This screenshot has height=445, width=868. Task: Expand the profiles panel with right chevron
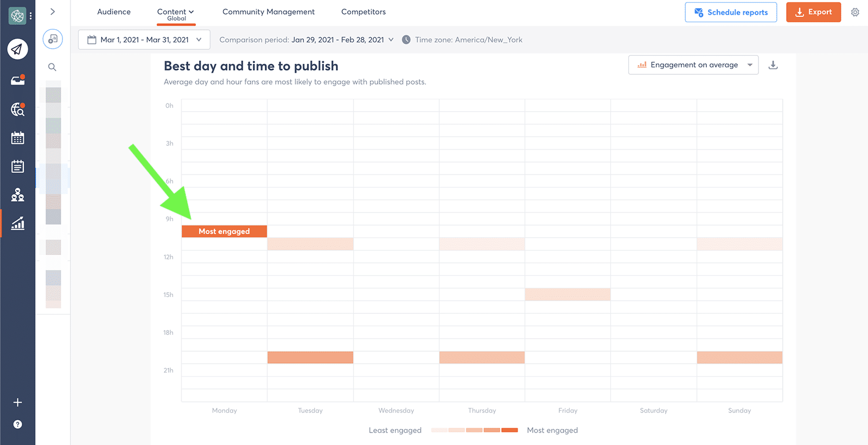coord(53,11)
